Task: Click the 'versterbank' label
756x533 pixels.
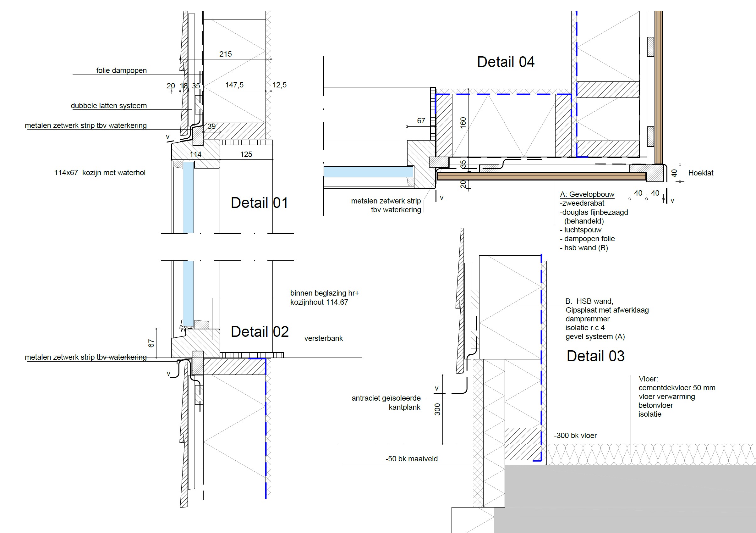Action: (x=323, y=338)
